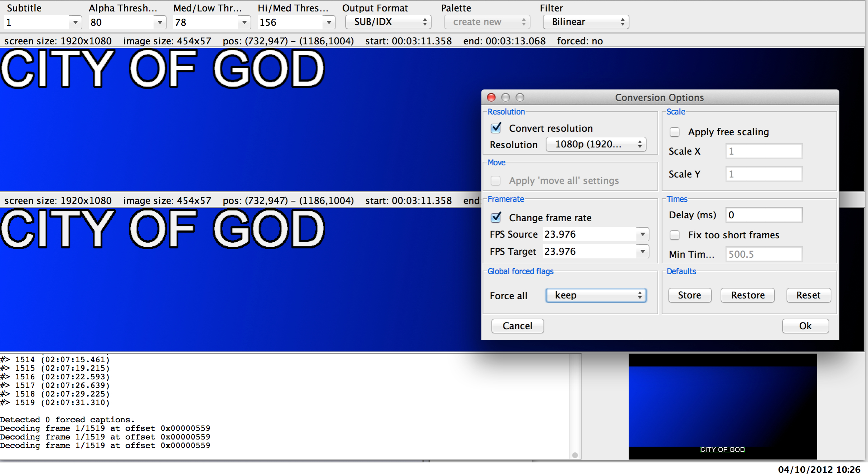Click the Hi/Med Threshold value 156
The height and width of the screenshot is (476, 868).
click(x=290, y=22)
